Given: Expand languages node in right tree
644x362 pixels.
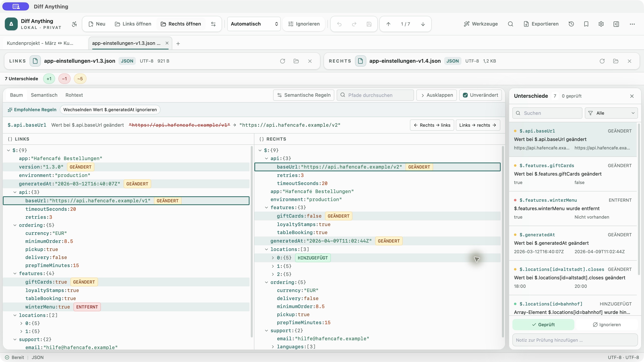Looking at the screenshot, I should pyautogui.click(x=273, y=347).
